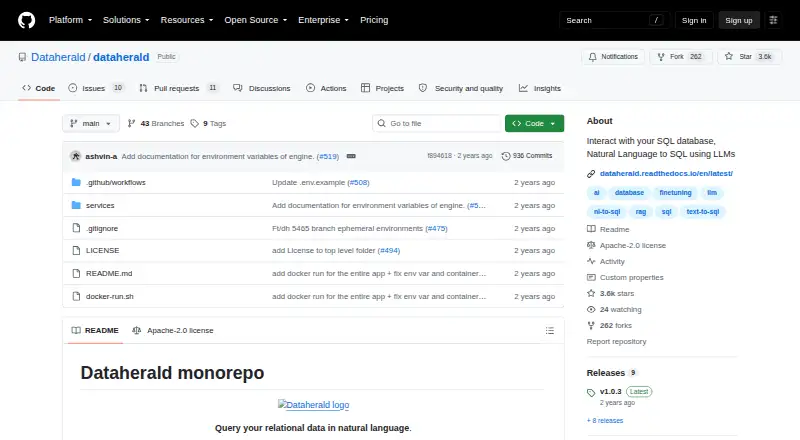This screenshot has height=440, width=800.
Task: Click the Custom properties link
Action: [x=632, y=277]
